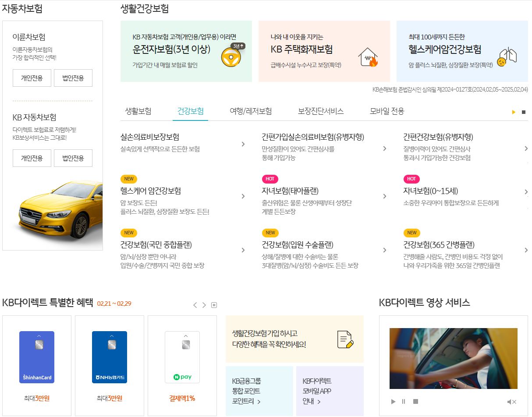Click the HOT badge on 자녀보험(태아플랜)
532x417 pixels.
click(x=270, y=179)
